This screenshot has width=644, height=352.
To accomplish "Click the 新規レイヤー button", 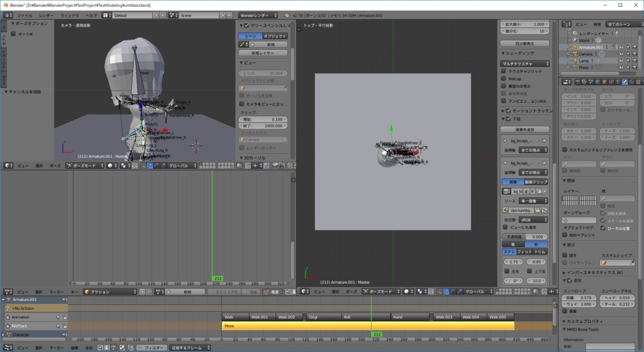I will tap(264, 53).
